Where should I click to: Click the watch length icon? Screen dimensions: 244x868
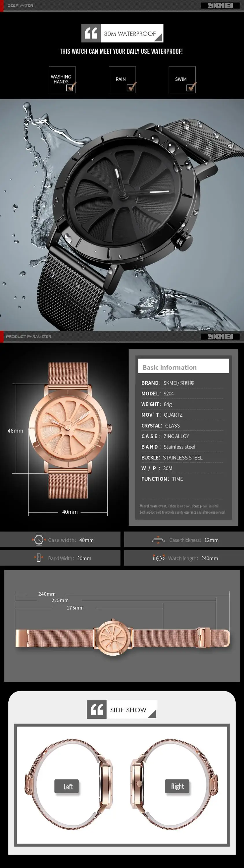[158, 558]
